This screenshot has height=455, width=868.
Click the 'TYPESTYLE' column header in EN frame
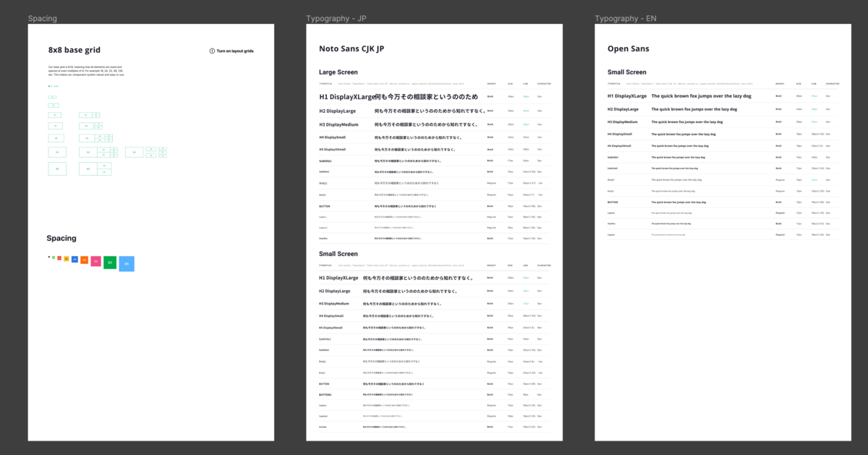coord(614,84)
